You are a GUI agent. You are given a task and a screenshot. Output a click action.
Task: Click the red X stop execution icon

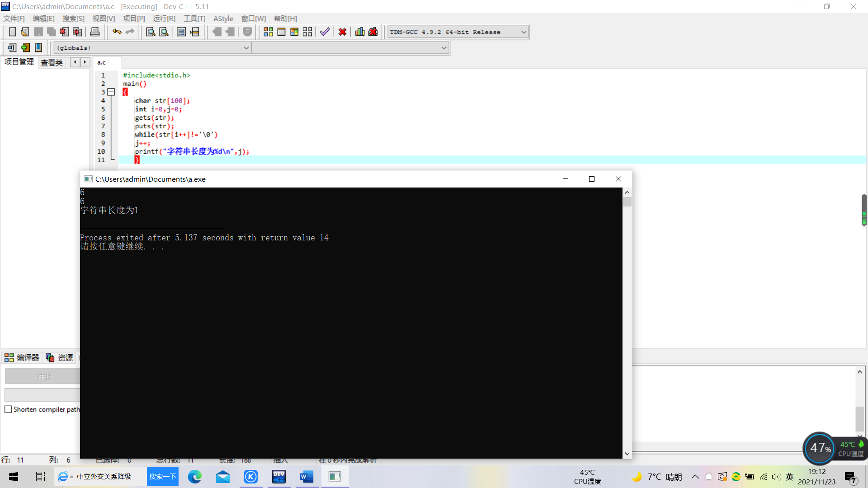pyautogui.click(x=342, y=32)
